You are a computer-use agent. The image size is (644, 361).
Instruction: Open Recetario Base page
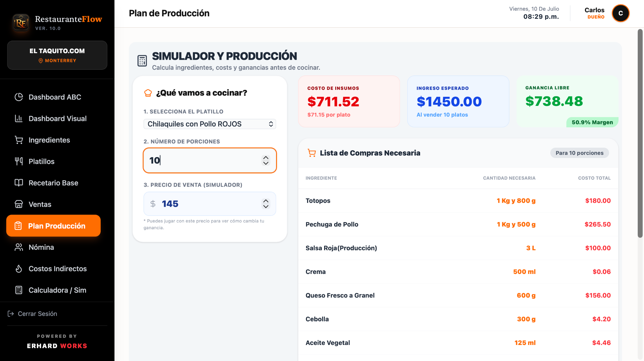click(x=53, y=183)
